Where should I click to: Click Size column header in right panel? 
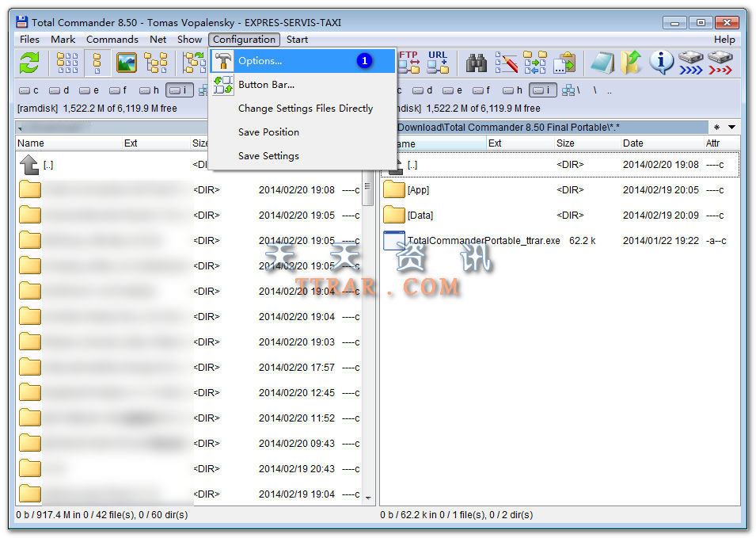click(565, 143)
